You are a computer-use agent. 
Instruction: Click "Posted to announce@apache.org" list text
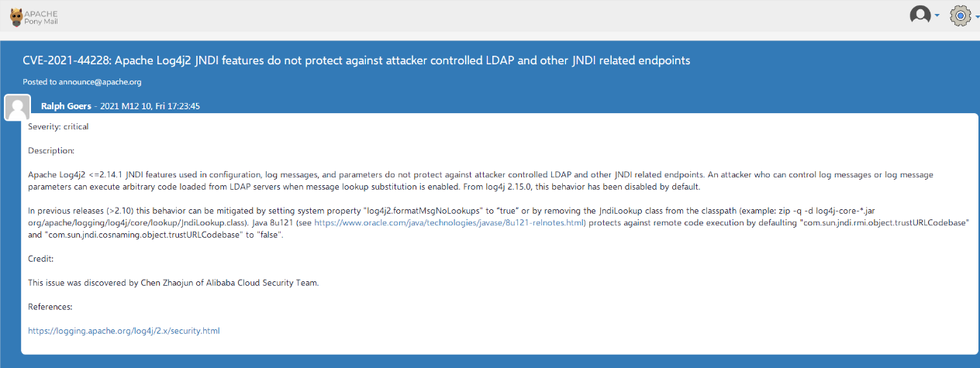click(81, 81)
